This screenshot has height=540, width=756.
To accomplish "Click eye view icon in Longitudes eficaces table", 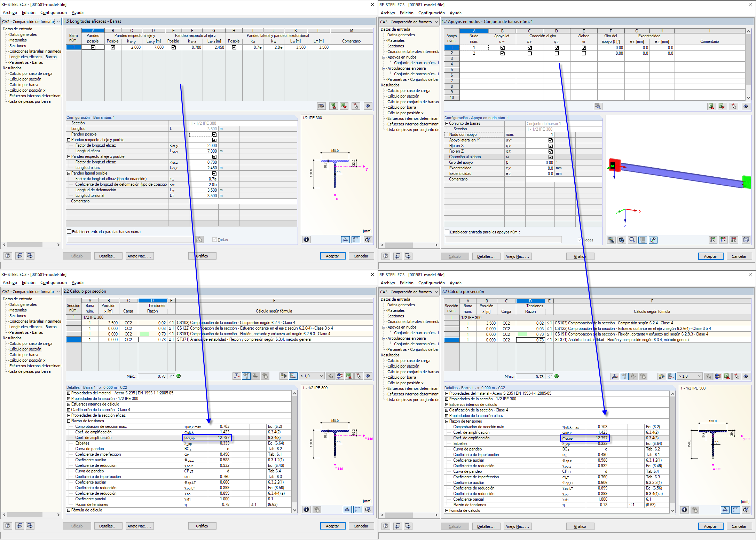I will pyautogui.click(x=368, y=106).
